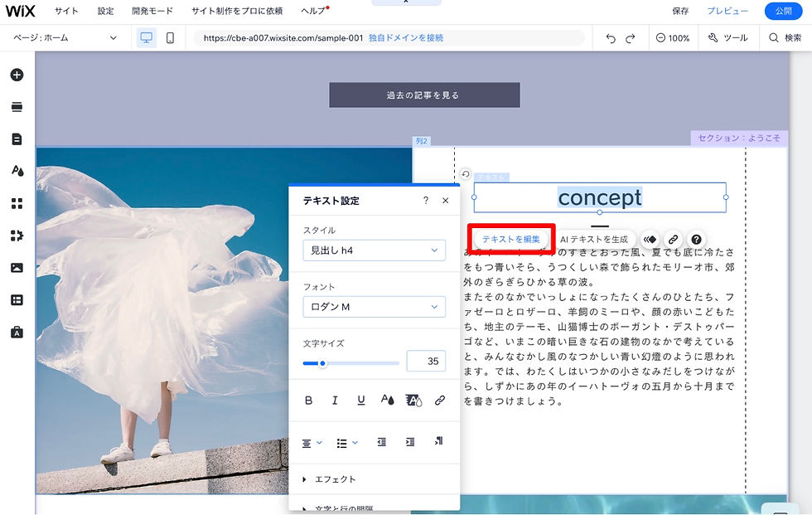Open the サイト制作をプロに依頼 menu
Image resolution: width=812 pixels, height=515 pixels.
click(x=237, y=11)
